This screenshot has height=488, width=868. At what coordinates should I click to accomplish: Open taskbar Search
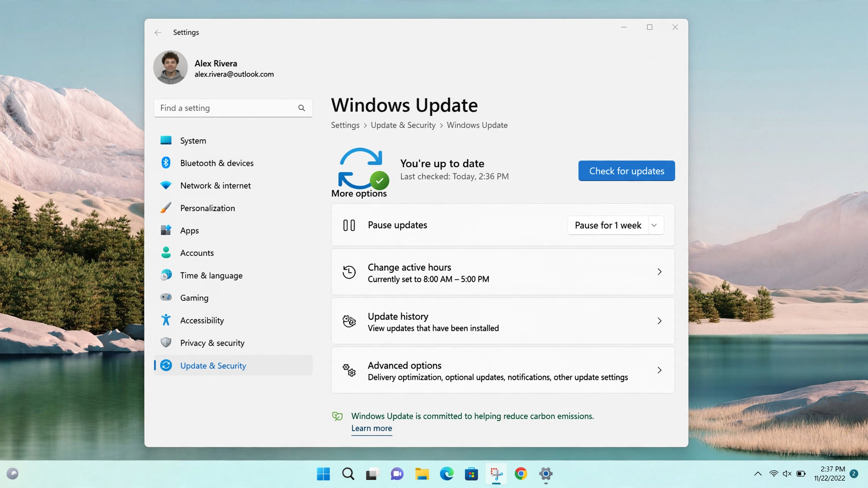click(348, 474)
